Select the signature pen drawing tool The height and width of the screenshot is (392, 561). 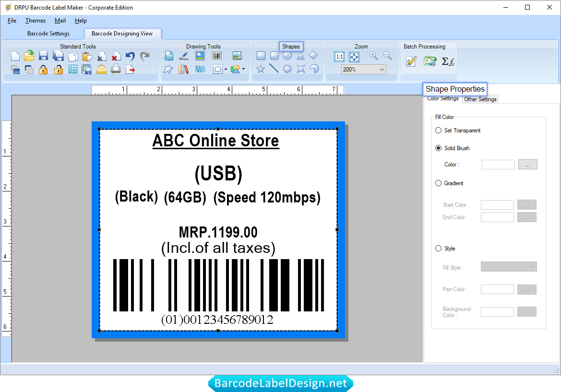pyautogui.click(x=184, y=56)
